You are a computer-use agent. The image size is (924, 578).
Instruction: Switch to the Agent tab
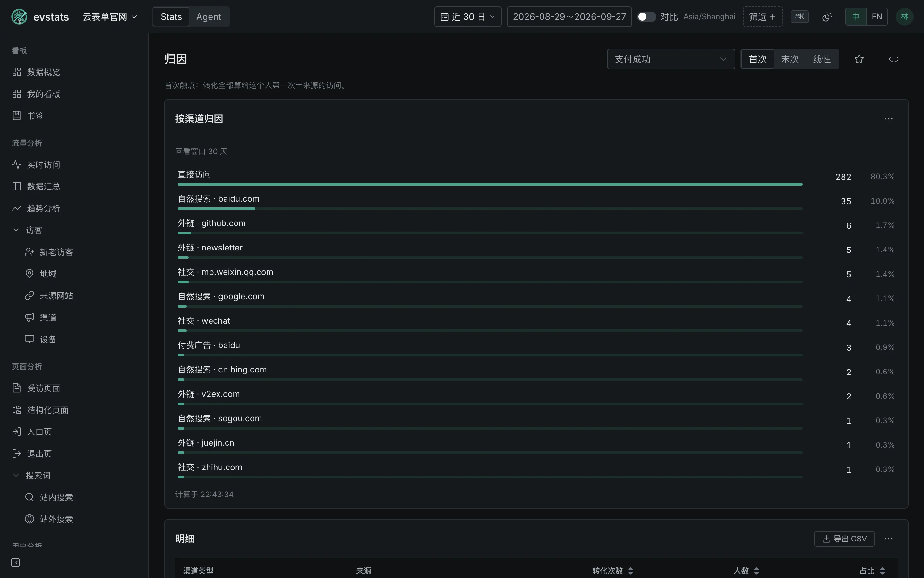pos(209,17)
